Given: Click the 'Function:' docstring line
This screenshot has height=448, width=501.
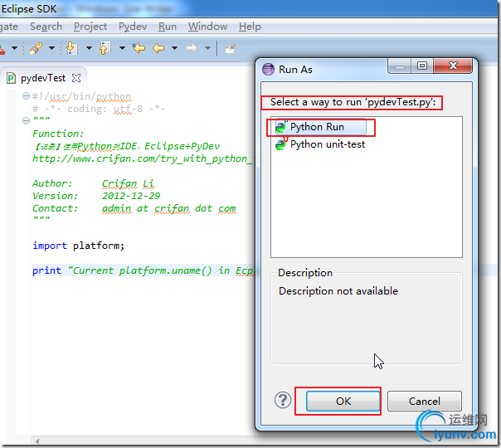Looking at the screenshot, I should tap(58, 134).
